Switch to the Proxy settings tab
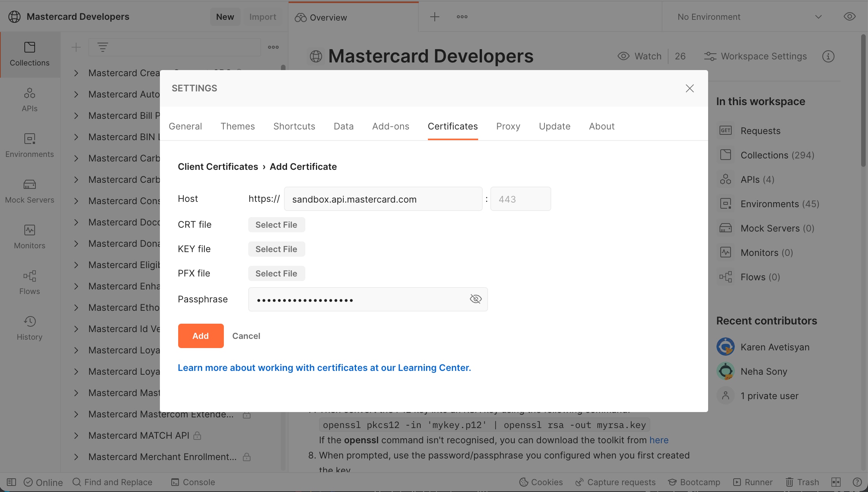The width and height of the screenshot is (868, 492). (508, 126)
